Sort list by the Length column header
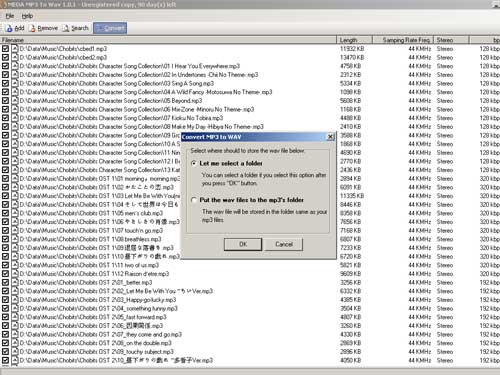 click(x=354, y=40)
